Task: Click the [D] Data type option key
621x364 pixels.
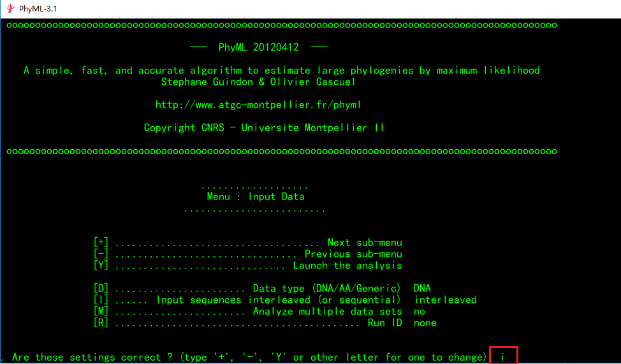Action: [x=101, y=288]
